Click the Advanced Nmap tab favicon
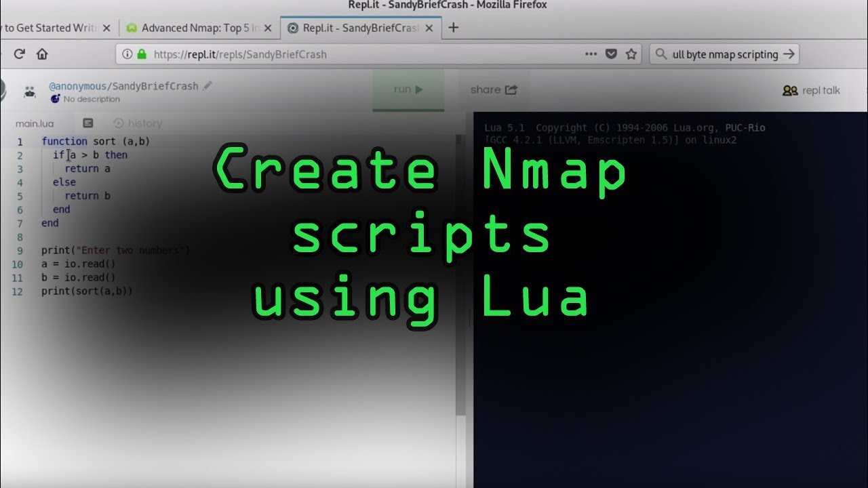The image size is (868, 488). 132,28
